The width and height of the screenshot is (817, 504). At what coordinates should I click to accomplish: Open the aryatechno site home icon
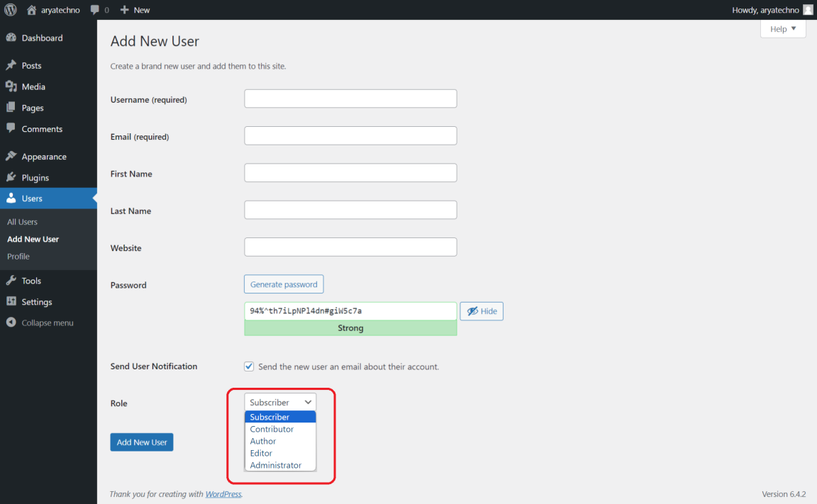tap(31, 10)
